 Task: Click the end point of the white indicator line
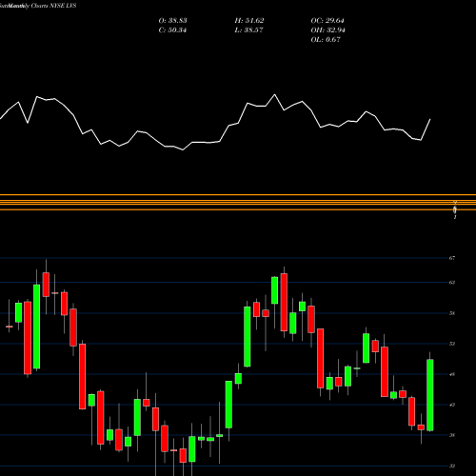pyautogui.click(x=430, y=119)
